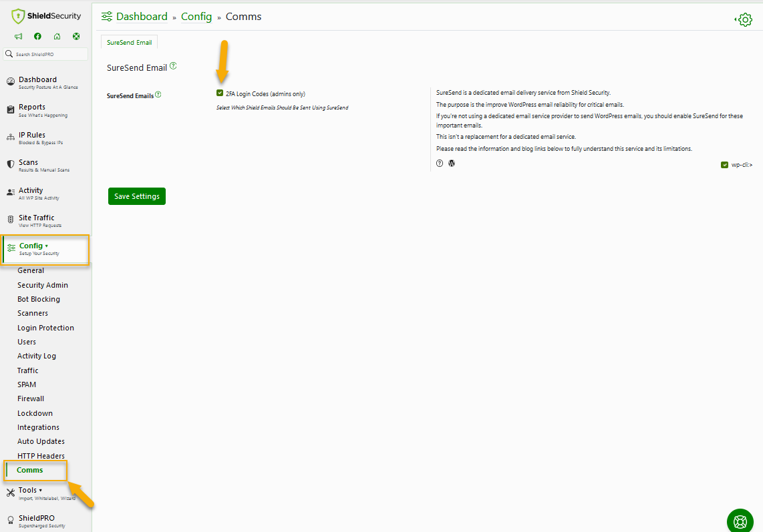The width and height of the screenshot is (763, 532).
Task: Select Comms under Config
Action: (29, 470)
